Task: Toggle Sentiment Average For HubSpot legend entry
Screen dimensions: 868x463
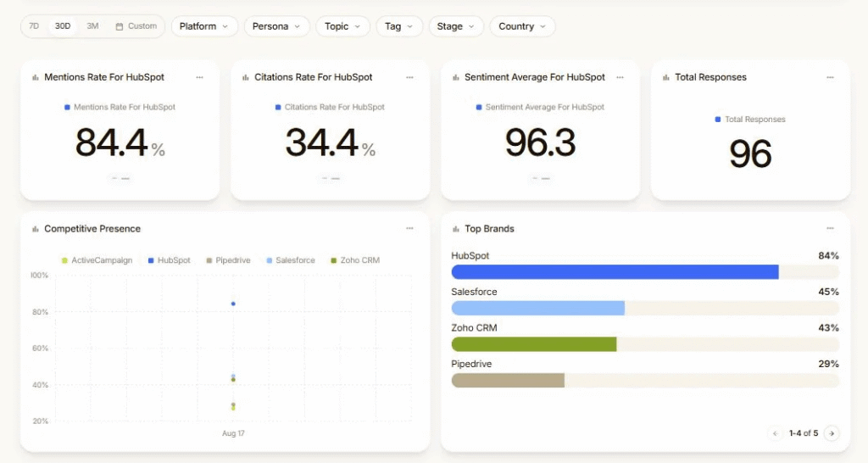Action: [540, 107]
